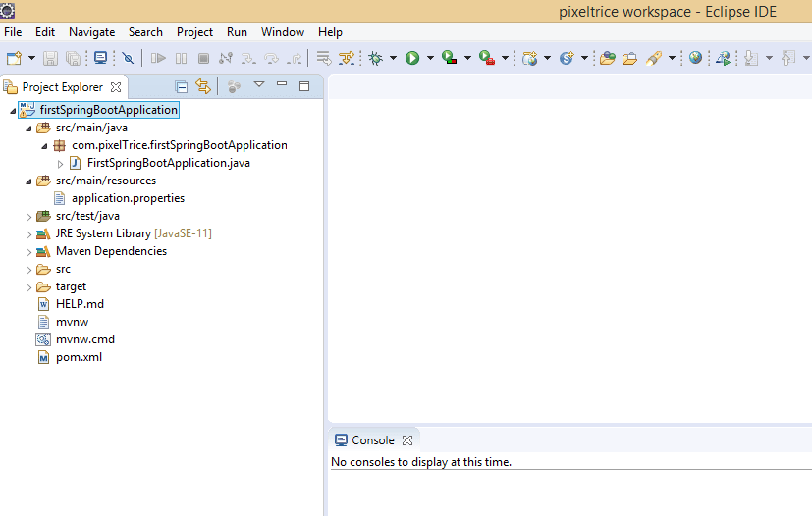Collapse the src/main/java folder
The width and height of the screenshot is (812, 516).
(x=28, y=129)
